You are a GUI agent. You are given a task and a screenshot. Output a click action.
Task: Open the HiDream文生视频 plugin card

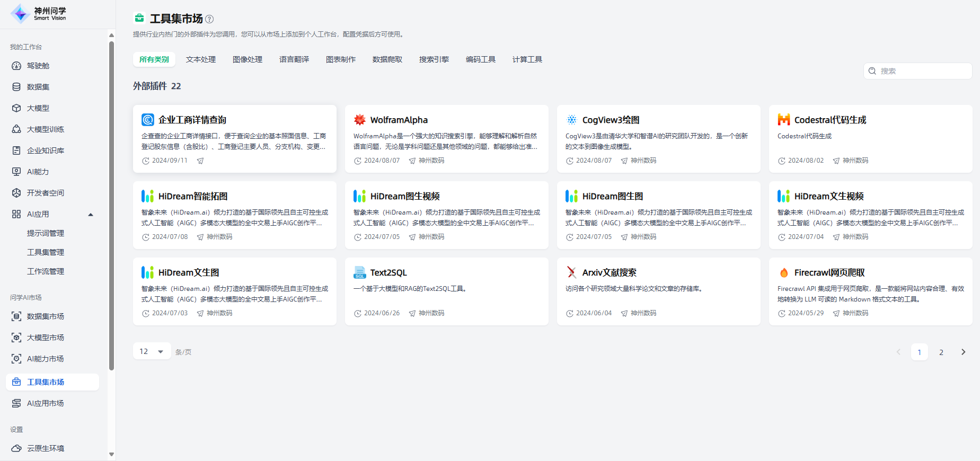870,215
